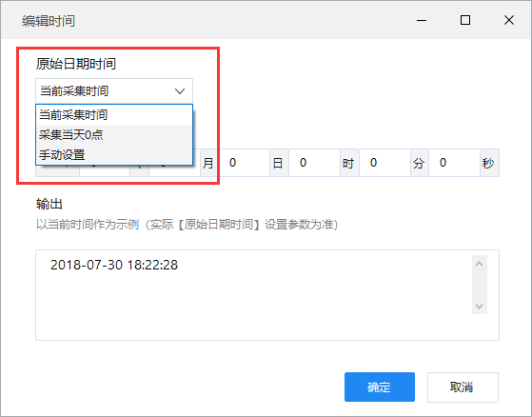The image size is (532, 417).
Task: Click the 时 unit label box
Action: [349, 163]
